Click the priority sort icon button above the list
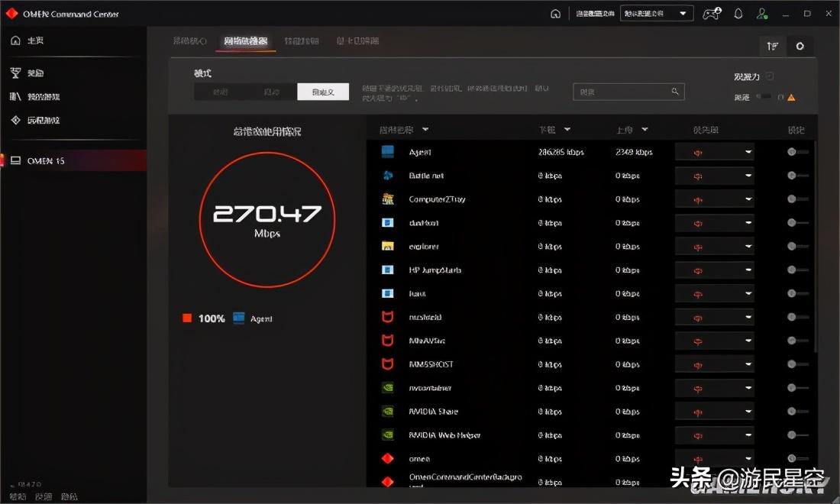The image size is (840, 504). 773,46
